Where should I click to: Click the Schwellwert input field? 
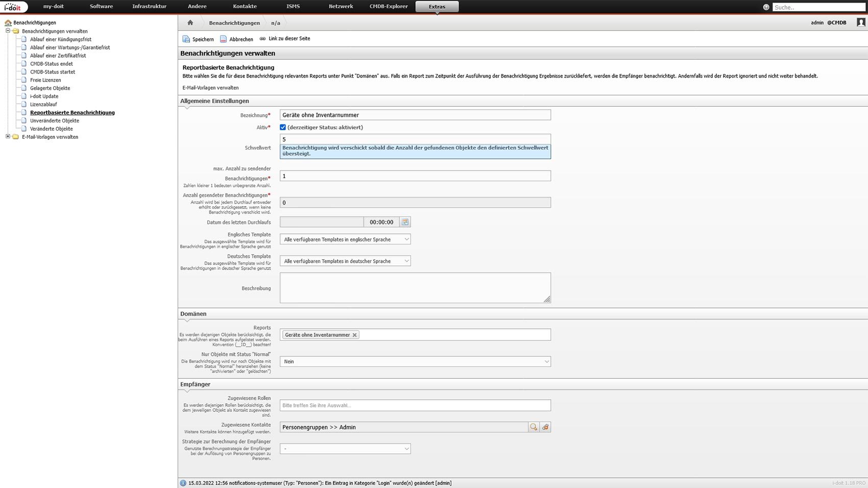tap(415, 139)
